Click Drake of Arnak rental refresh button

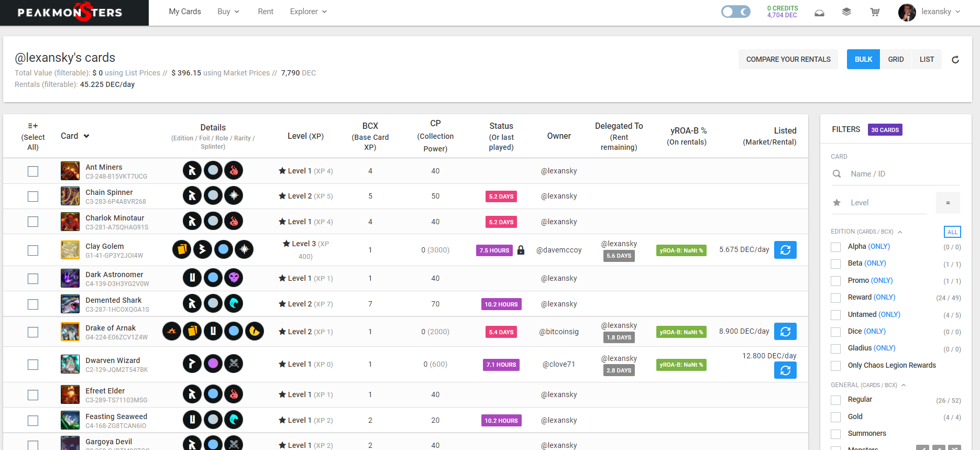pyautogui.click(x=785, y=332)
